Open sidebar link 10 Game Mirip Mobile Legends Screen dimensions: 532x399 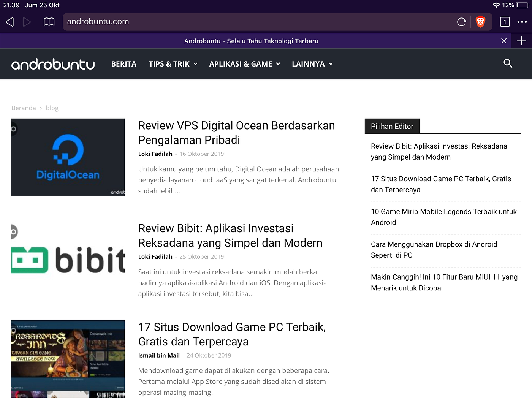coord(444,217)
